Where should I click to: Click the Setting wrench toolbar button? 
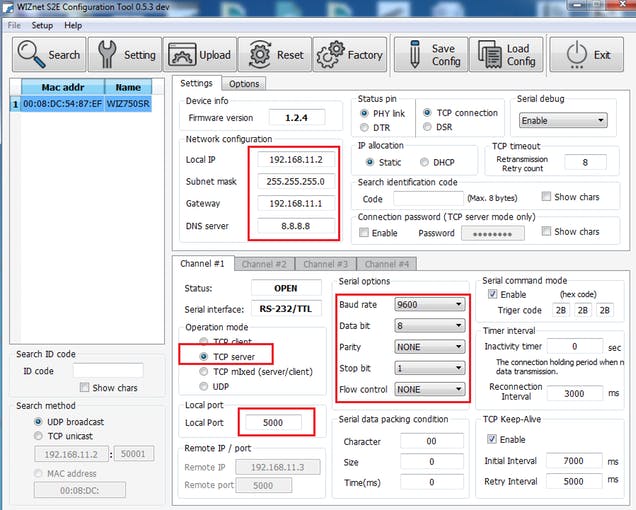point(125,54)
